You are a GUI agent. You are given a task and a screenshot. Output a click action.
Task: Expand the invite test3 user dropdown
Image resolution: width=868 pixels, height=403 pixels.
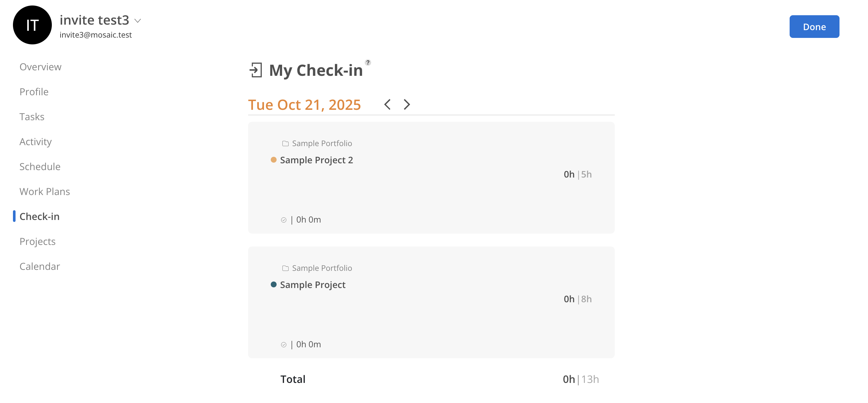click(x=137, y=21)
